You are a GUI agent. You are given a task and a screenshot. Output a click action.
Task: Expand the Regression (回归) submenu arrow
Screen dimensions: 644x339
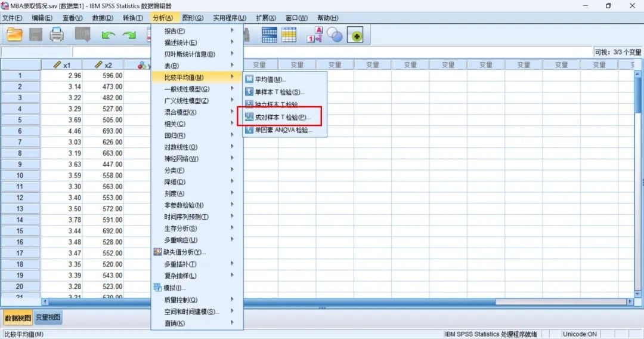coord(232,135)
